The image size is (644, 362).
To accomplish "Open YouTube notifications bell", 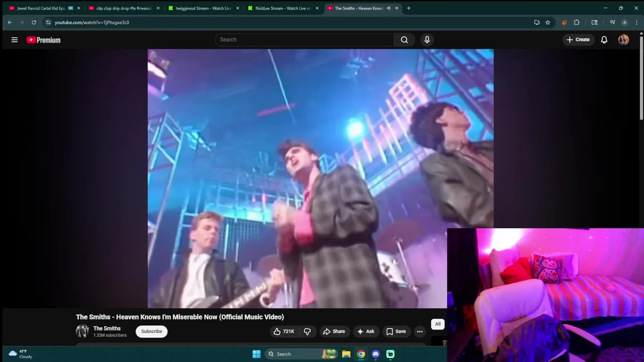I will (604, 40).
